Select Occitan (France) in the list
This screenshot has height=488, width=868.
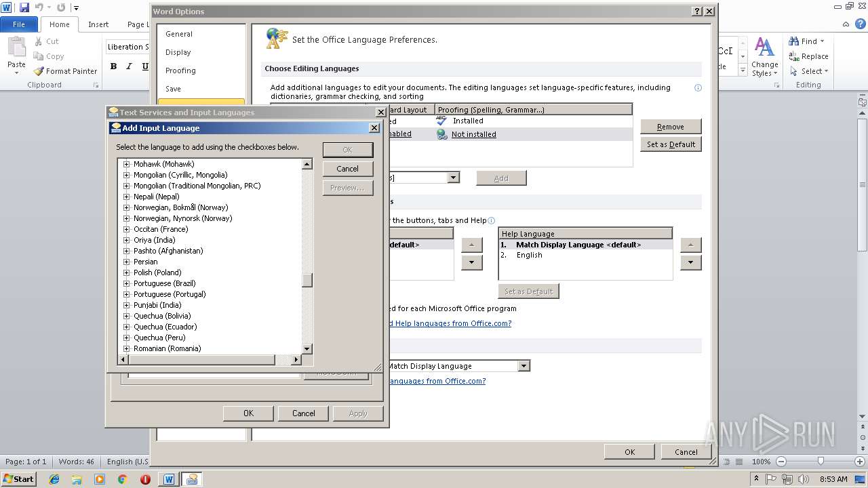(161, 229)
